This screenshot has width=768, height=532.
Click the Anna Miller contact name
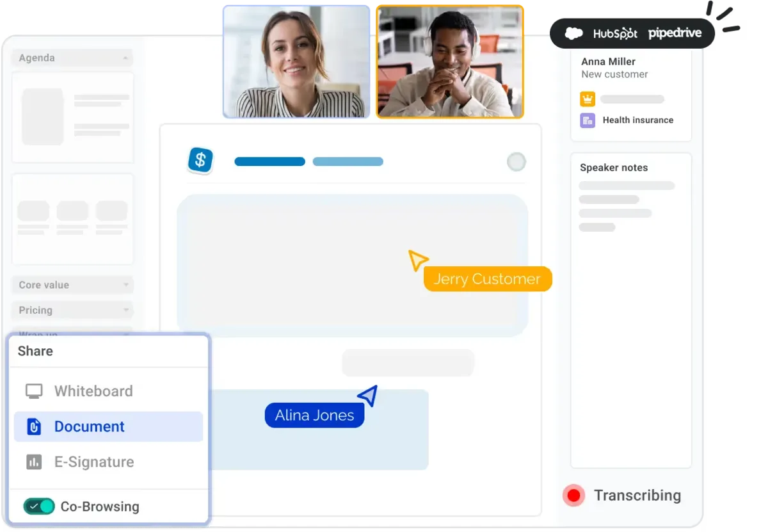pyautogui.click(x=608, y=62)
